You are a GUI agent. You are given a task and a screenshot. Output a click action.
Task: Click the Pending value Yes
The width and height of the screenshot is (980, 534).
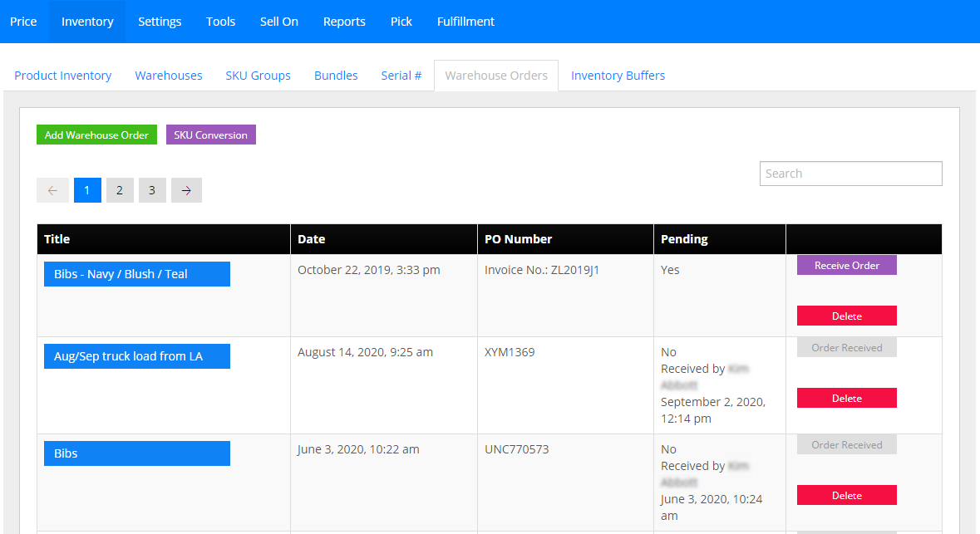[x=670, y=270]
